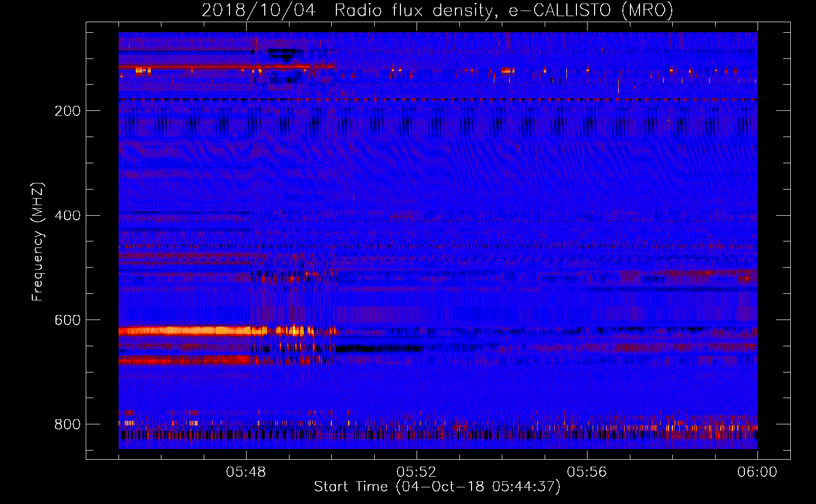
Task: Click the 05:56 time tick label
Action: coord(587,472)
